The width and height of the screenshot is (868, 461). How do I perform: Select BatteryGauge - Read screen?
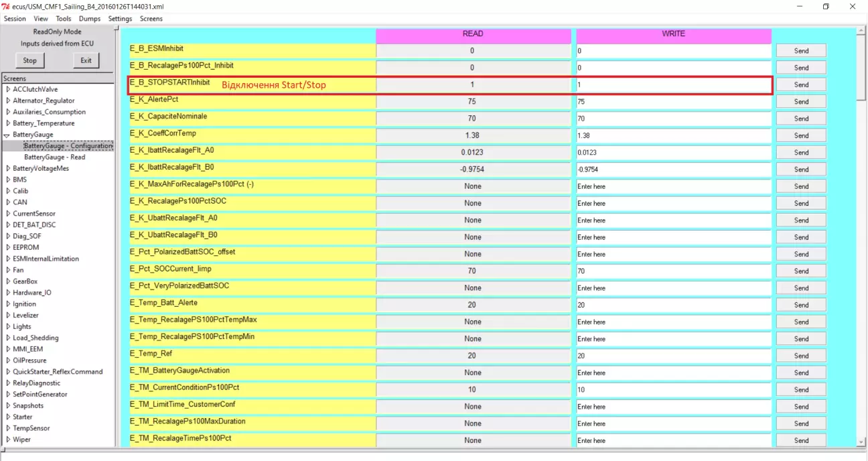tap(55, 157)
